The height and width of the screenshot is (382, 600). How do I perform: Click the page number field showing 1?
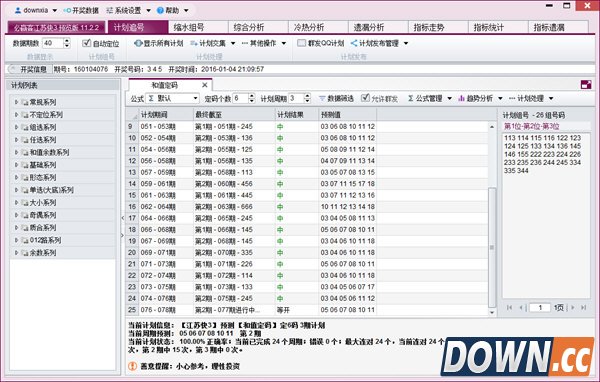[x=540, y=307]
